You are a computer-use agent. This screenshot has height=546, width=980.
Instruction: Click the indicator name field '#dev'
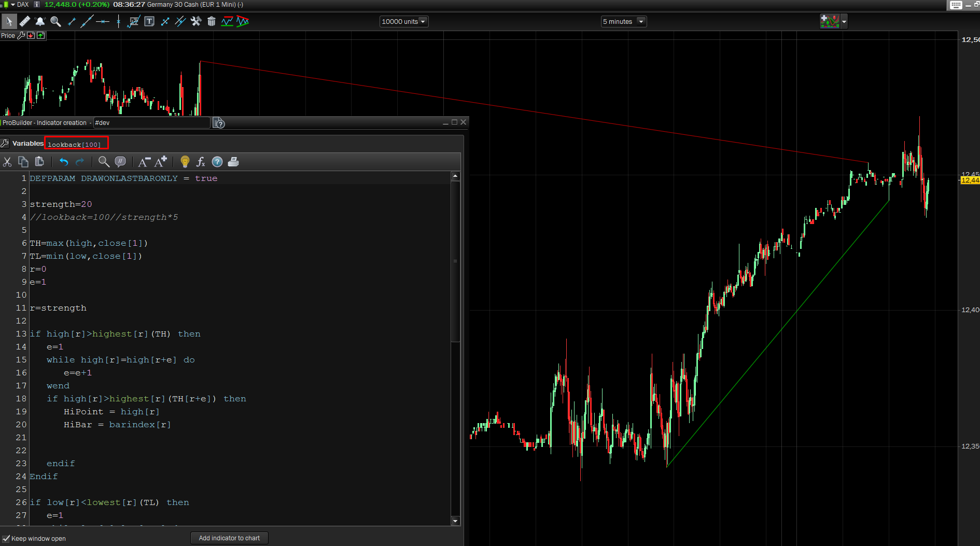151,123
